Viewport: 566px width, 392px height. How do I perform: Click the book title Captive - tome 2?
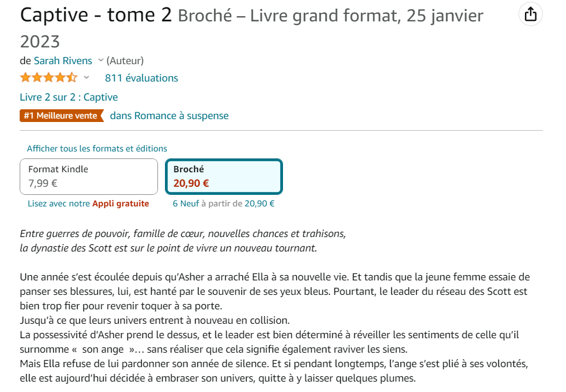[96, 15]
